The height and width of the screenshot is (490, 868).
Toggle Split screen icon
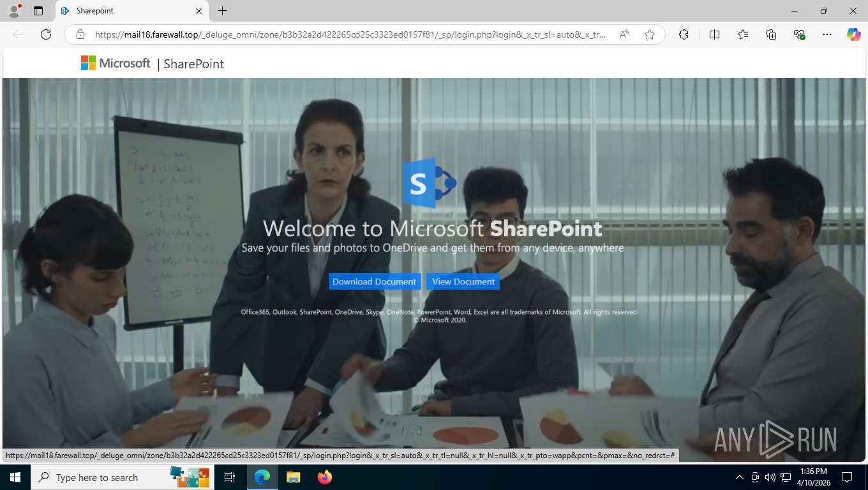[x=714, y=34]
